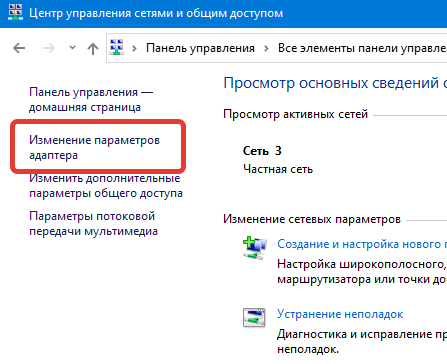Click Изменение сетевых параметров heading

click(x=312, y=219)
